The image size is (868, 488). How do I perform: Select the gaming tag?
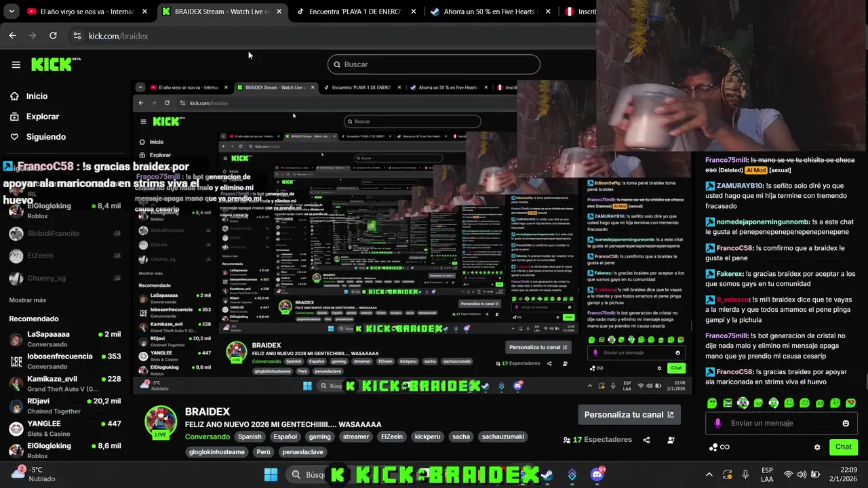tap(320, 437)
